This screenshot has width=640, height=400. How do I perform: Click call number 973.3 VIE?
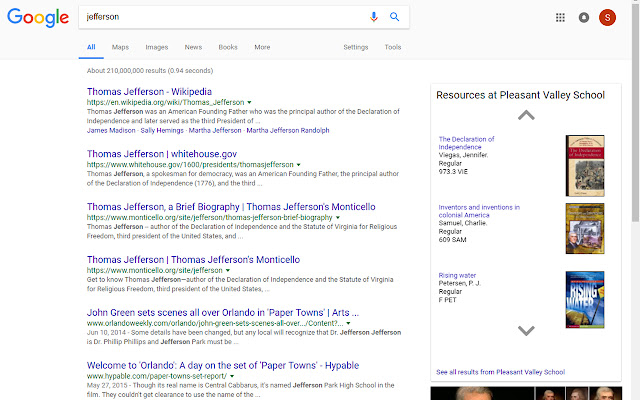coord(453,172)
